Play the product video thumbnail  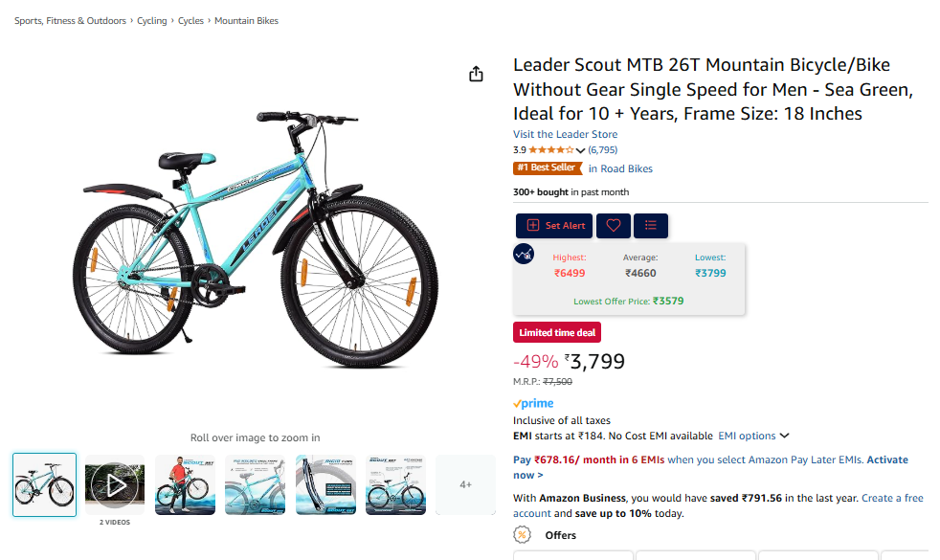pos(115,485)
